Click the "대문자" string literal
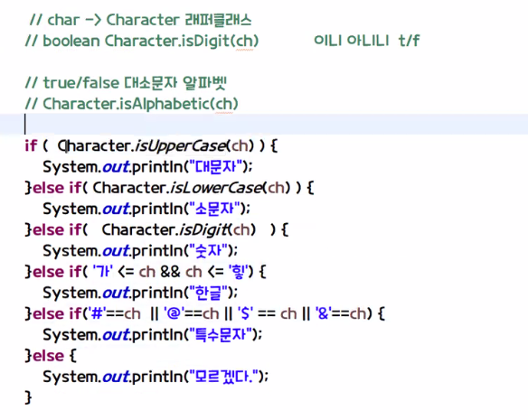Screen dimensions: 528x420 (216, 166)
